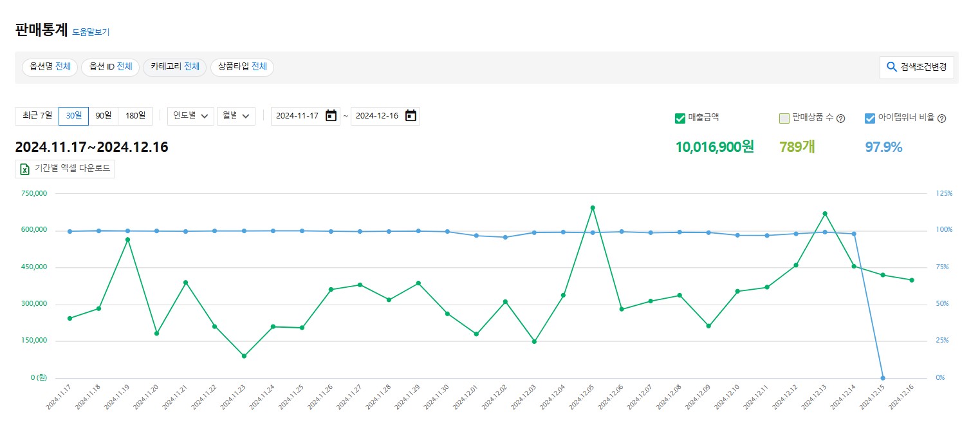
Task: Uncheck the 아이템위너 비율 checkbox
Action: 870,118
